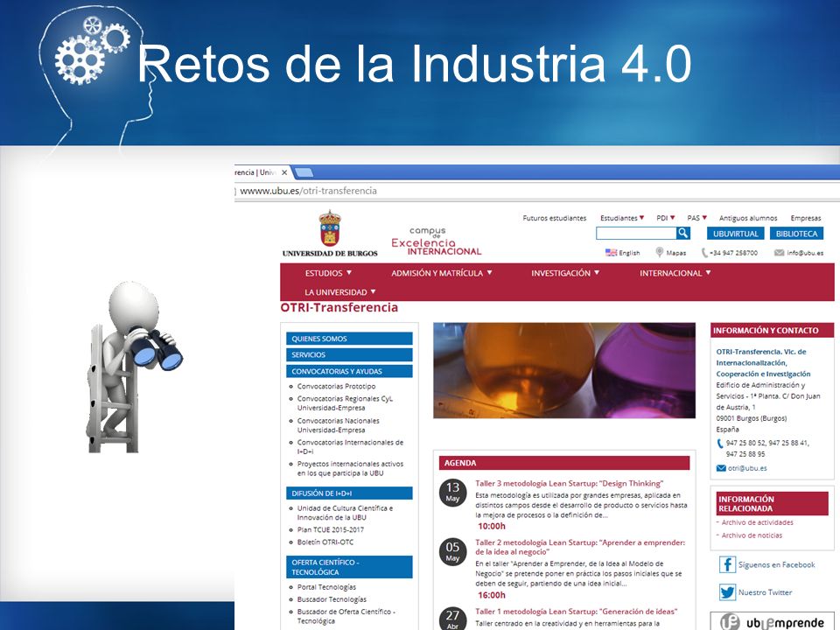This screenshot has width=840, height=630.
Task: Click the 13 May date badge
Action: (x=452, y=493)
